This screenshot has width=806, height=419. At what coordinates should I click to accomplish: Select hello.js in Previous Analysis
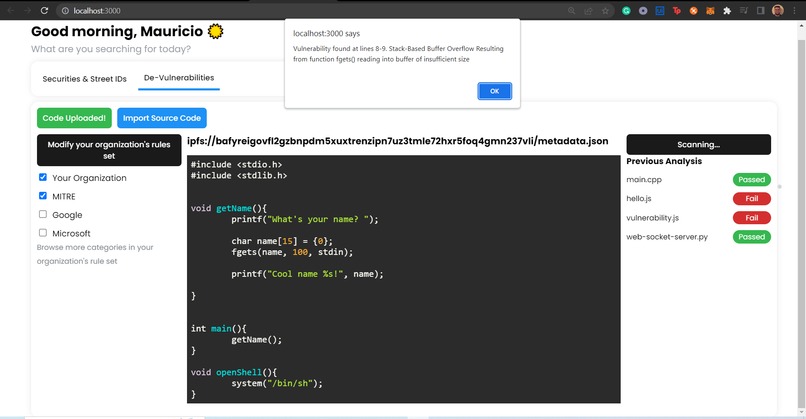tap(639, 198)
